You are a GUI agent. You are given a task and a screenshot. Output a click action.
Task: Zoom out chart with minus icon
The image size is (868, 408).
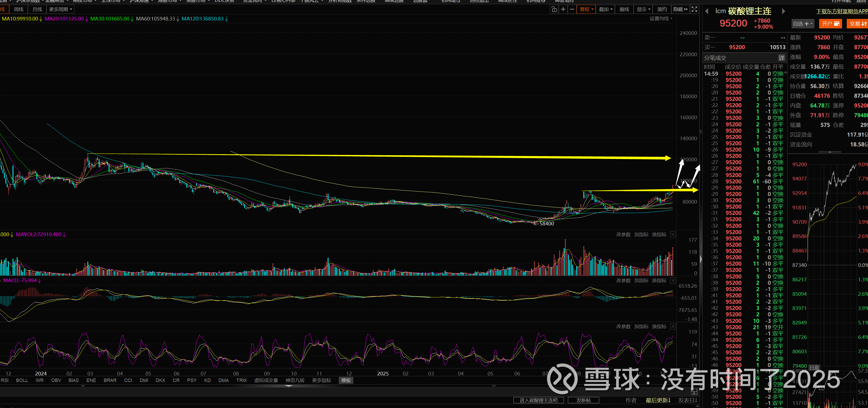[x=572, y=9]
